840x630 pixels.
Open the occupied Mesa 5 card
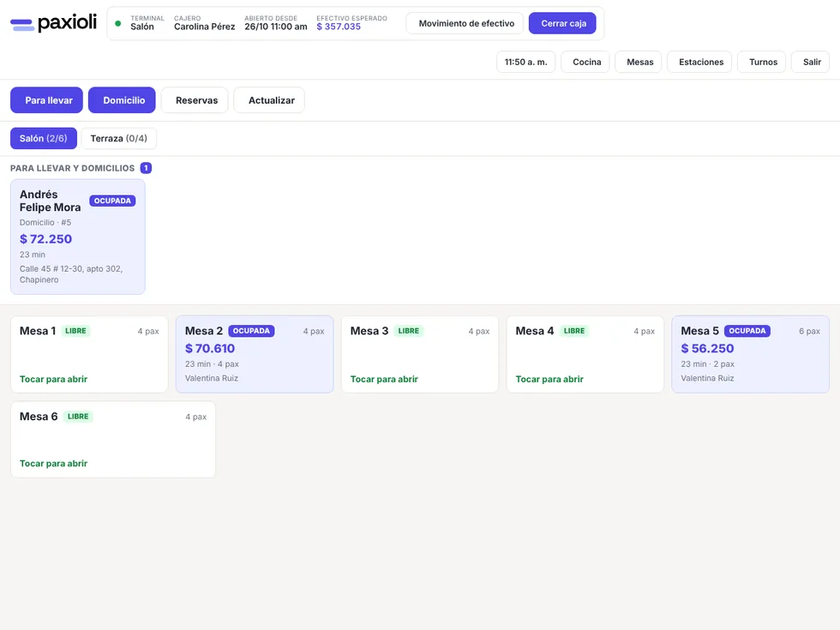751,354
